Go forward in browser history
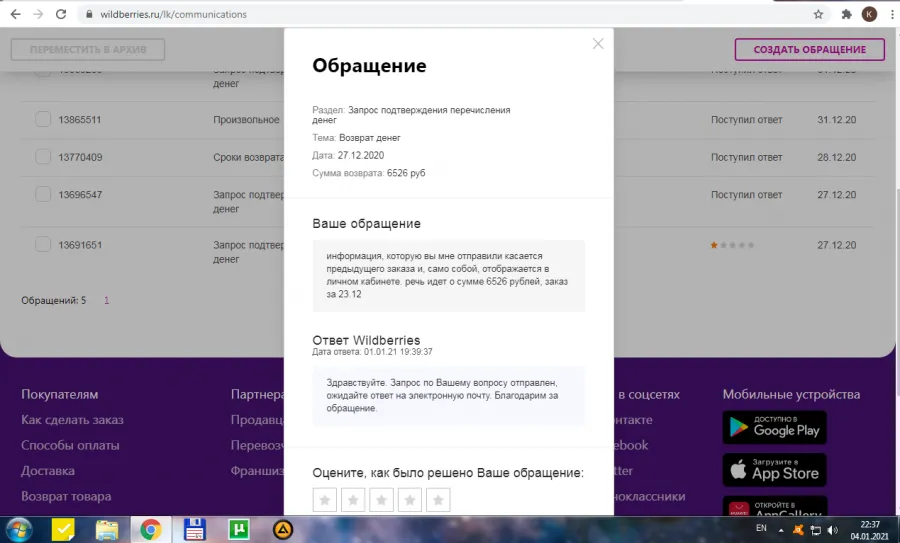Image resolution: width=900 pixels, height=543 pixels. coord(38,14)
